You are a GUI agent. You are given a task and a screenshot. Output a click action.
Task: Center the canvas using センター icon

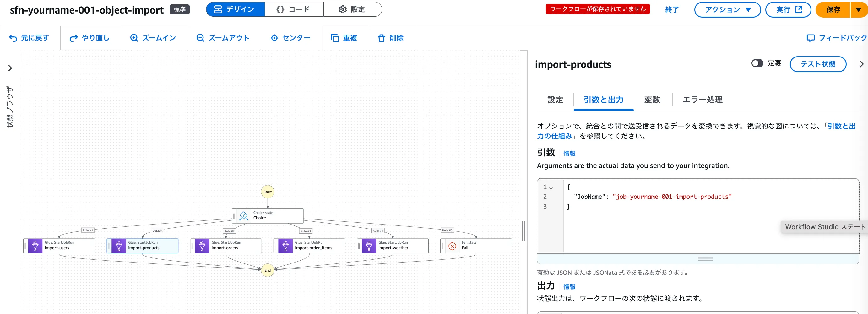274,38
